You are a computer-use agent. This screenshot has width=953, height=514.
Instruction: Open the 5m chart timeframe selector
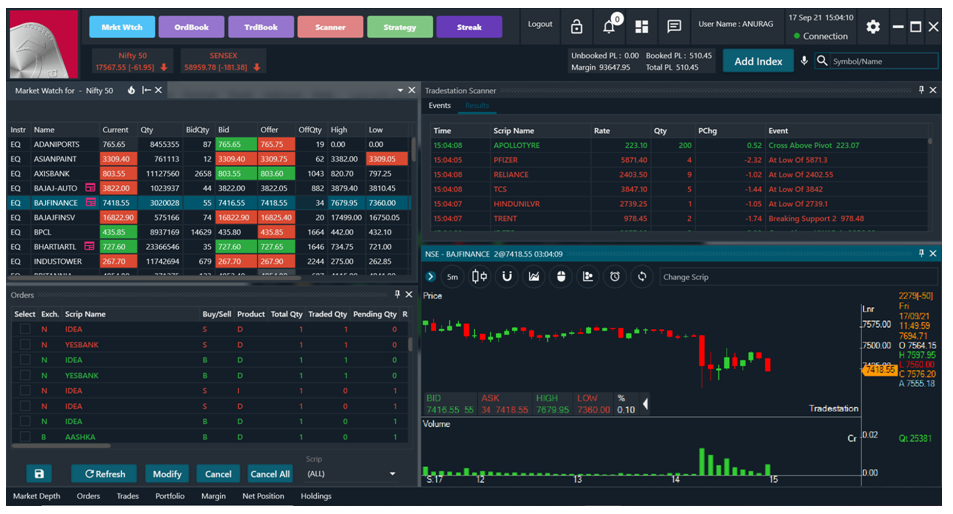[452, 277]
